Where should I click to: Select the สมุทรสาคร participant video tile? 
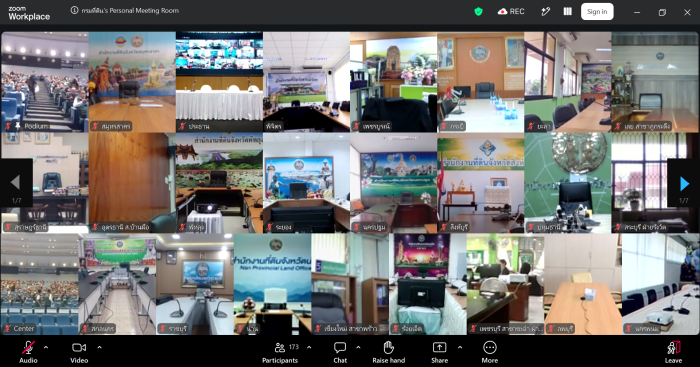pos(132,82)
